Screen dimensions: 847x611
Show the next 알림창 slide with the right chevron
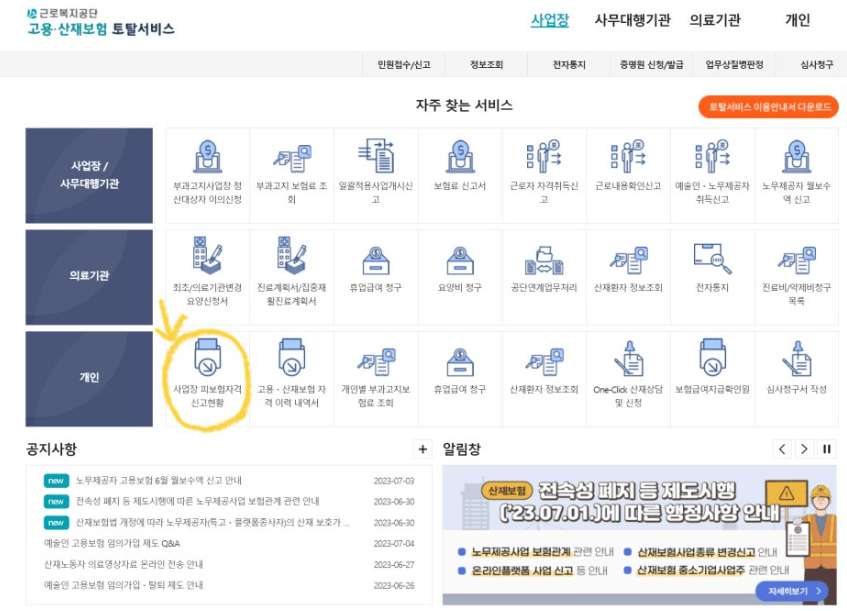coord(806,449)
